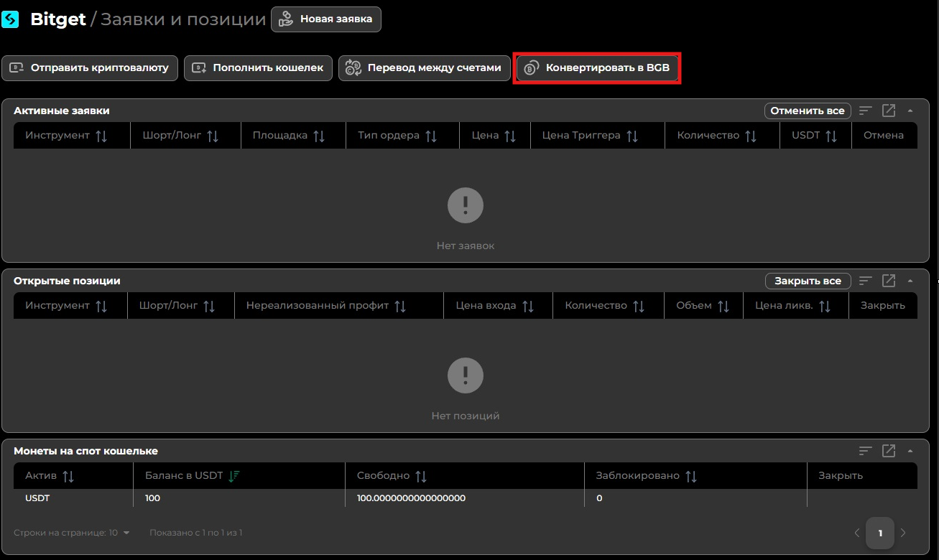The width and height of the screenshot is (939, 560).
Task: Sort active orders by Цена Триггера
Action: tap(632, 136)
